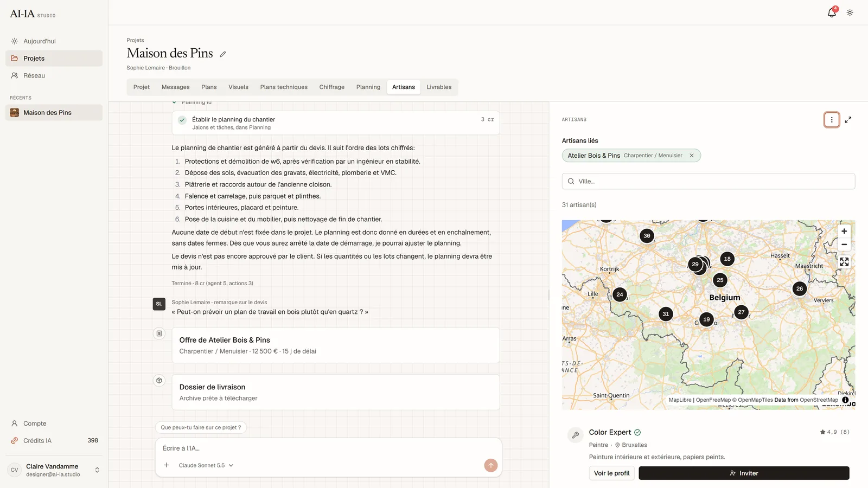Open the Offre de Atelier Bois & Pins card
The width and height of the screenshot is (868, 488).
(x=336, y=345)
